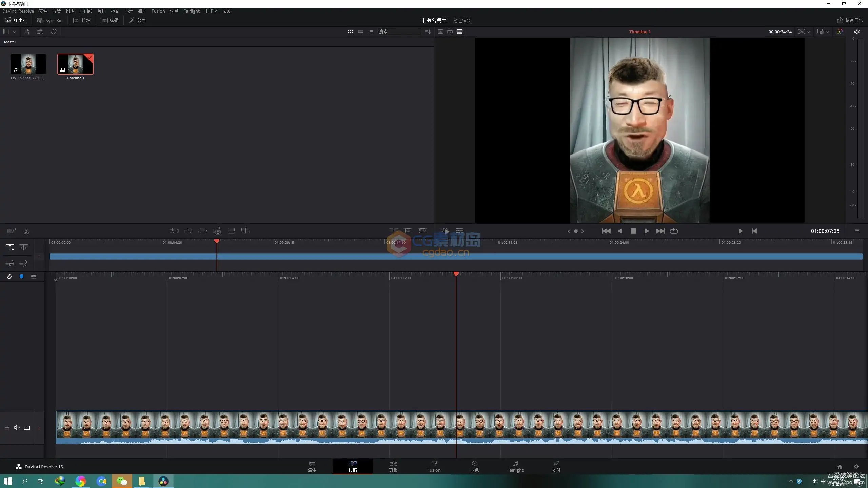
Task: Toggle the Locked Playhead mode icon
Action: pyautogui.click(x=10, y=248)
